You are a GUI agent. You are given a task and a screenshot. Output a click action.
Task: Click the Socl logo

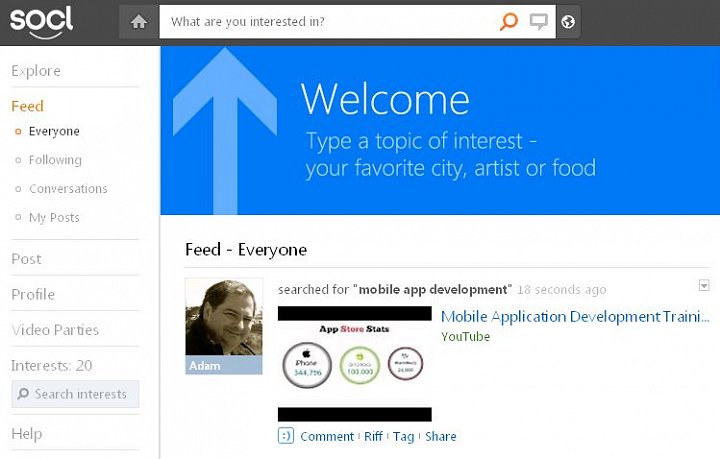(x=42, y=21)
